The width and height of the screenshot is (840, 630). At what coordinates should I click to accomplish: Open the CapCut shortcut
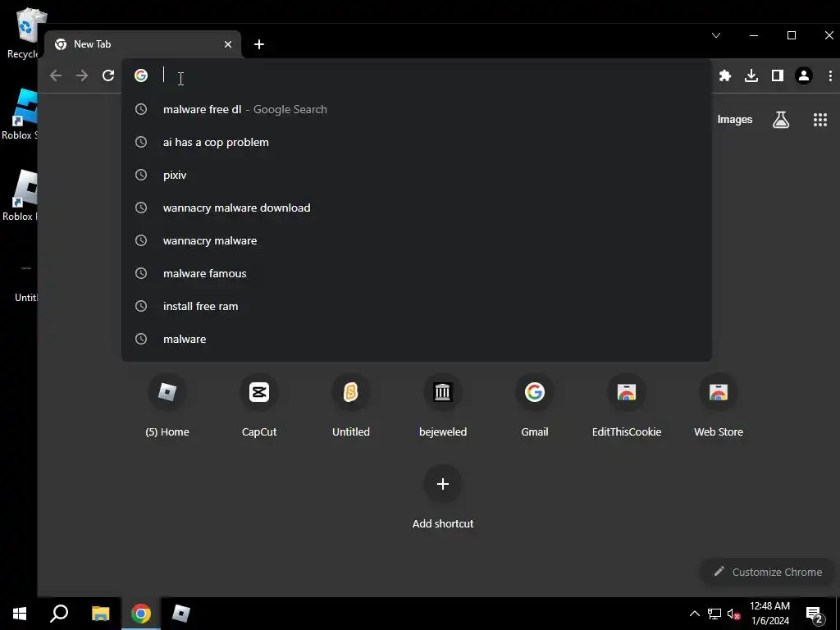(259, 406)
